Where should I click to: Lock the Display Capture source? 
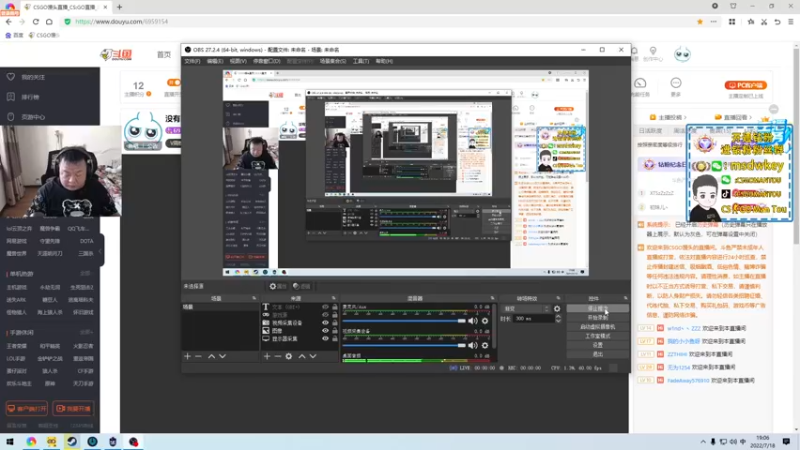coord(335,338)
